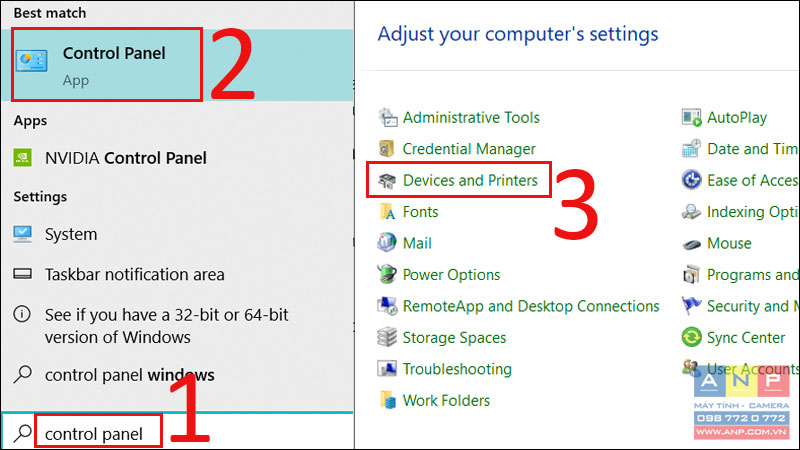This screenshot has height=450, width=800.
Task: Open Work Folders link
Action: (x=446, y=401)
